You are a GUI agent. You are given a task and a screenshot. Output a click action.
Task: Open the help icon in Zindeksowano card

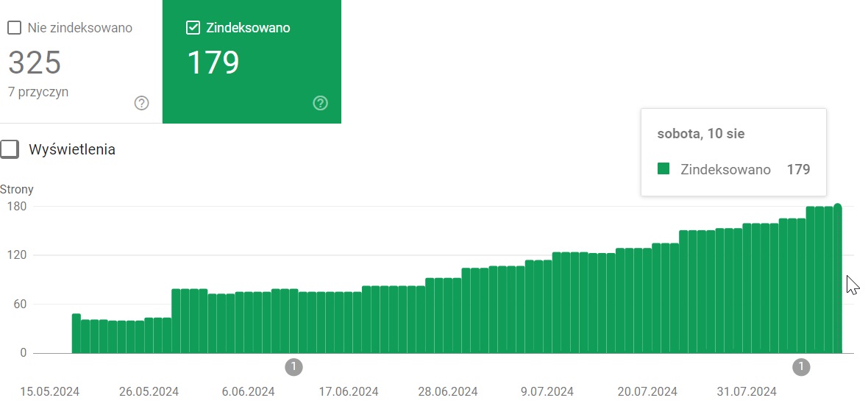[320, 103]
